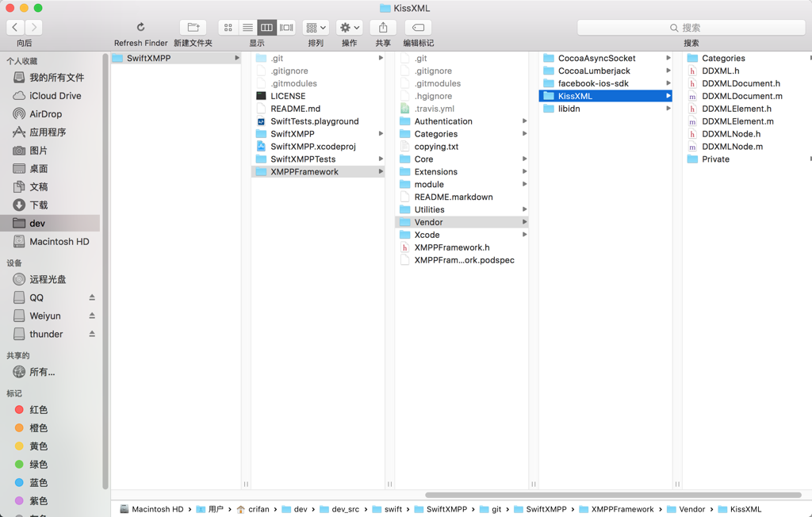
Task: Expand SwiftXMPPTests folder arrow
Action: point(381,159)
